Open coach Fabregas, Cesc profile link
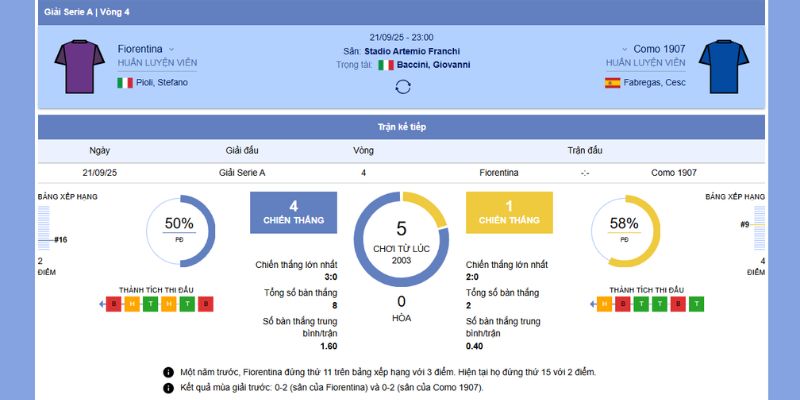 (x=656, y=82)
